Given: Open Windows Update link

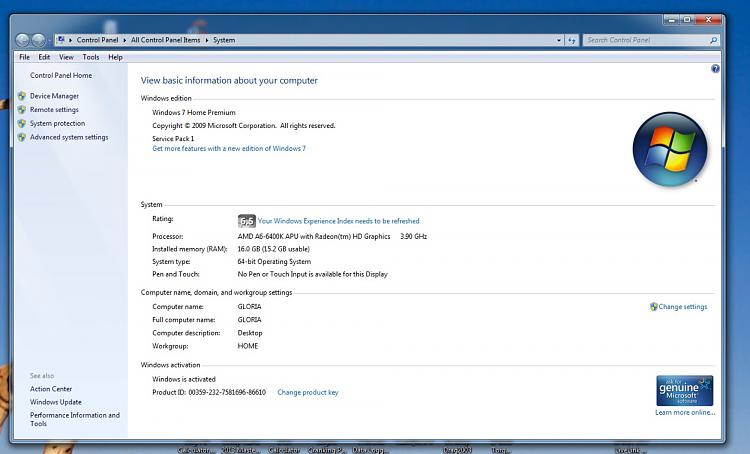Looking at the screenshot, I should tap(55, 402).
